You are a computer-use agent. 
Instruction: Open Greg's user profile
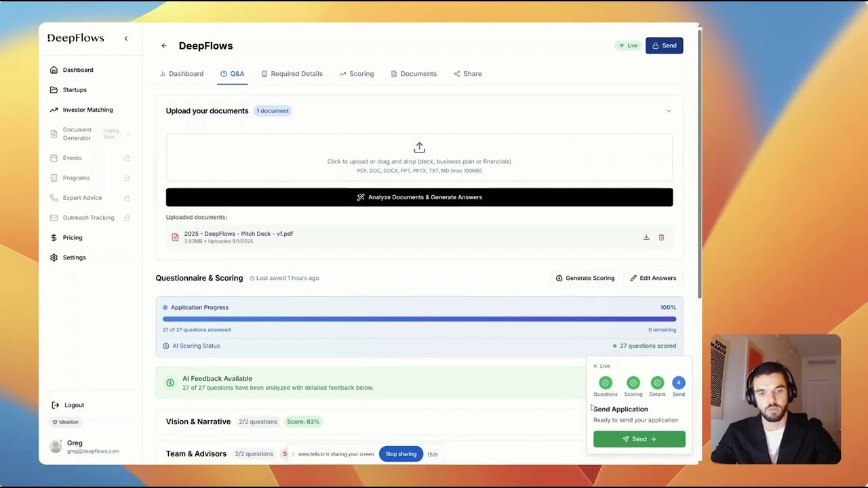[85, 446]
